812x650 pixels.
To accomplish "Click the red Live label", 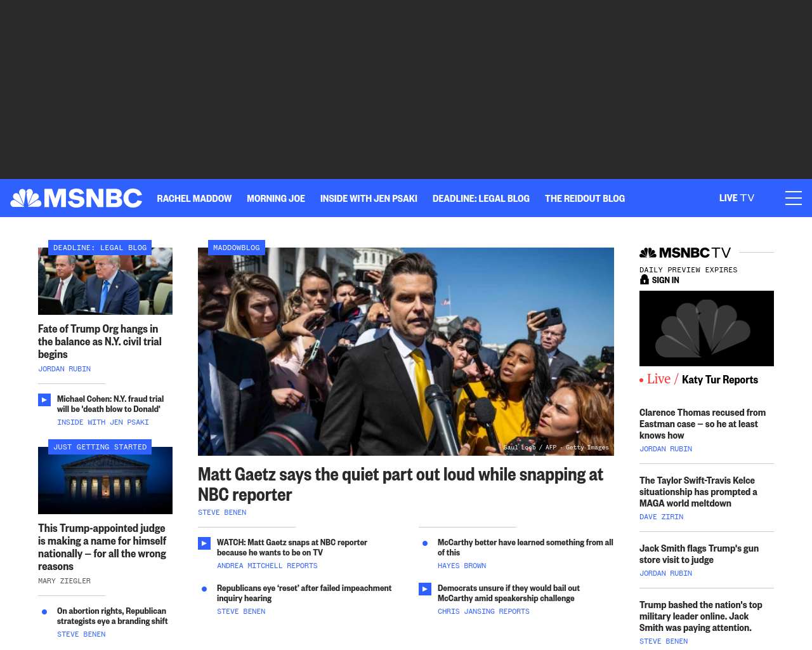I will pos(658,379).
